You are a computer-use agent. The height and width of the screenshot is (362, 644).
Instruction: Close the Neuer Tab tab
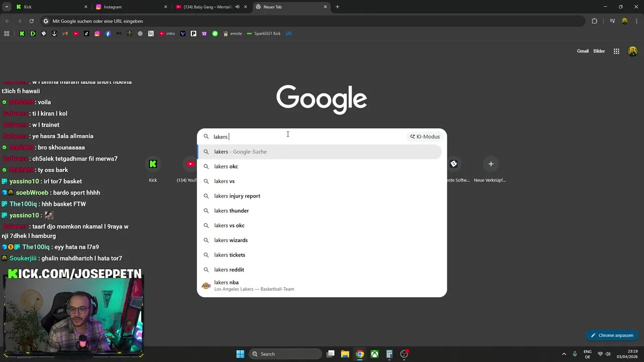(x=326, y=7)
